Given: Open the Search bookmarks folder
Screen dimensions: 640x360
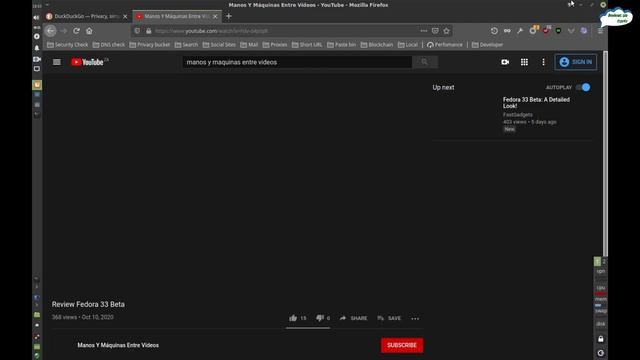Looking at the screenshot, I should click(186, 45).
